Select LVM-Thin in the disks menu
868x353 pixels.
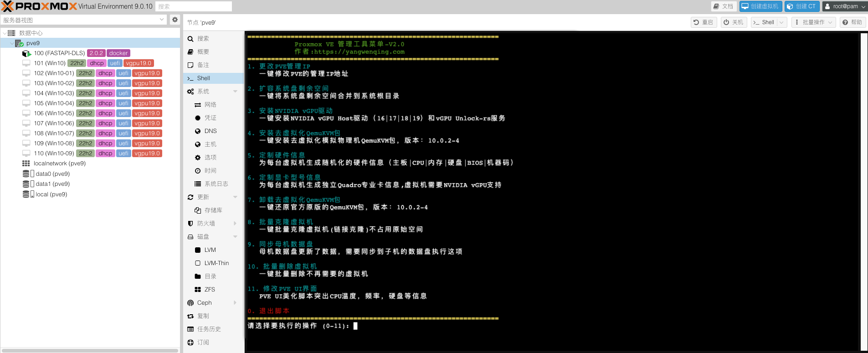click(216, 263)
